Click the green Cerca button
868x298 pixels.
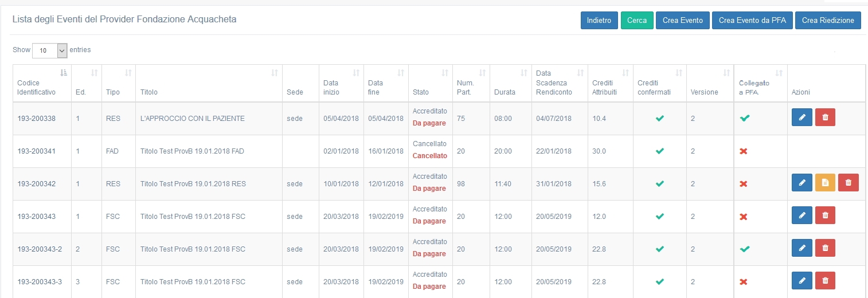(637, 20)
